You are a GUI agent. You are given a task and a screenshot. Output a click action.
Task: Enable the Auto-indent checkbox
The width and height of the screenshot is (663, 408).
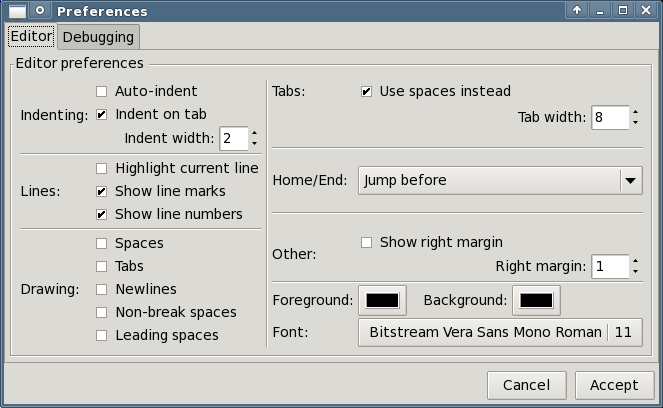coord(101,91)
